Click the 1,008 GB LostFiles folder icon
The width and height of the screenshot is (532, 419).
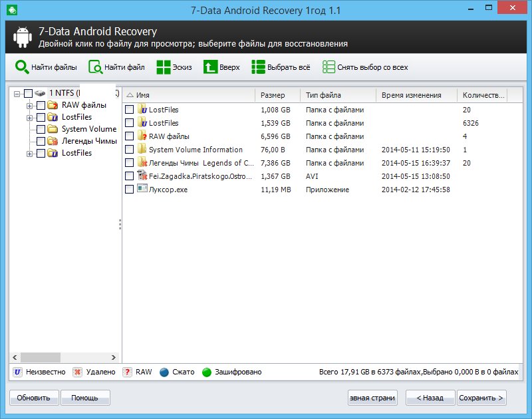point(142,109)
